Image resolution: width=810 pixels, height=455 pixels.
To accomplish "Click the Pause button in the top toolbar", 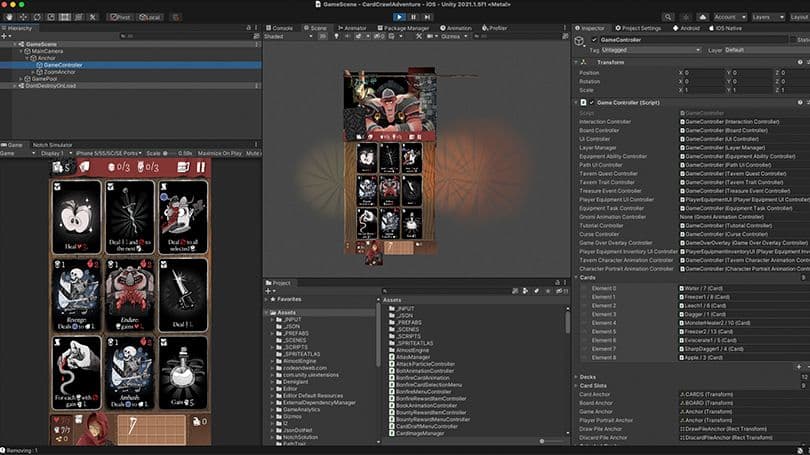I will tap(413, 17).
